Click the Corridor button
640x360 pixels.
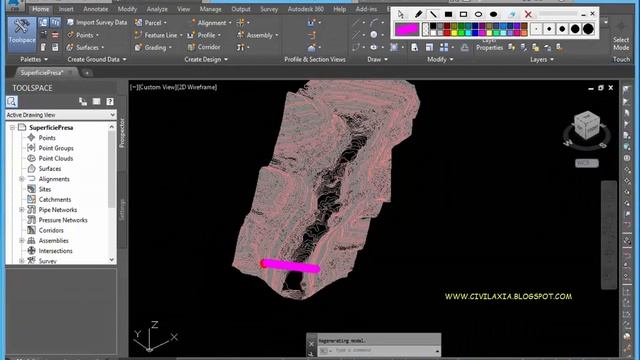(204, 47)
